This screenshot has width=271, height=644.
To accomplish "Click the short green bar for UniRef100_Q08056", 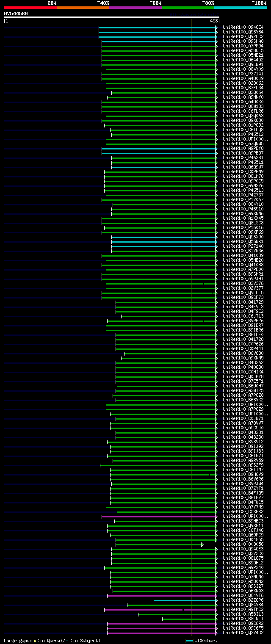I will 159,544.
